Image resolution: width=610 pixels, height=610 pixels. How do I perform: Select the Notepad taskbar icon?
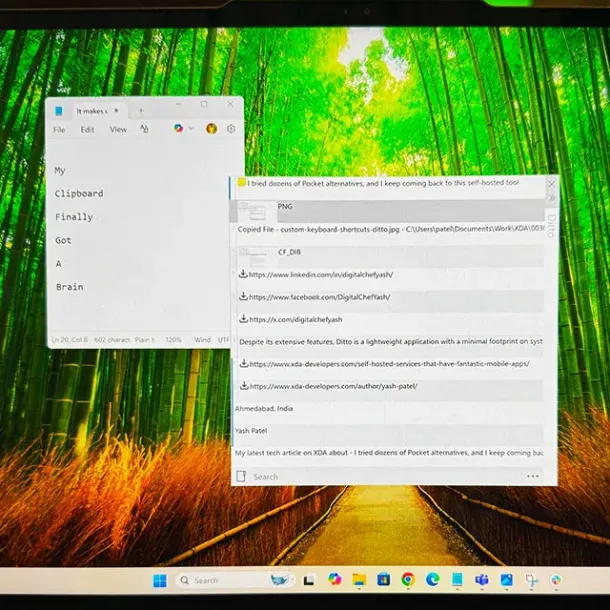point(457,580)
